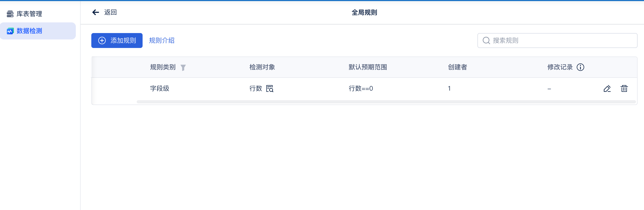The height and width of the screenshot is (210, 644).
Task: Open the 规则介绍 link
Action: pos(162,41)
